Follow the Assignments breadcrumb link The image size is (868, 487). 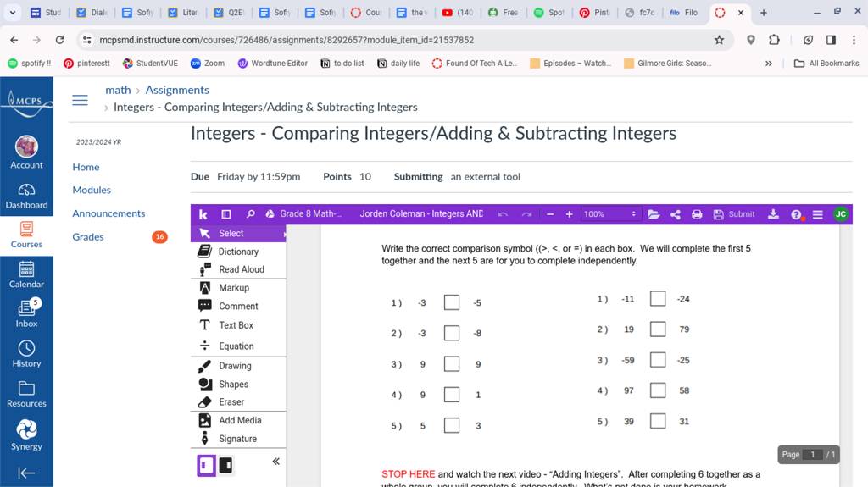[x=177, y=90]
